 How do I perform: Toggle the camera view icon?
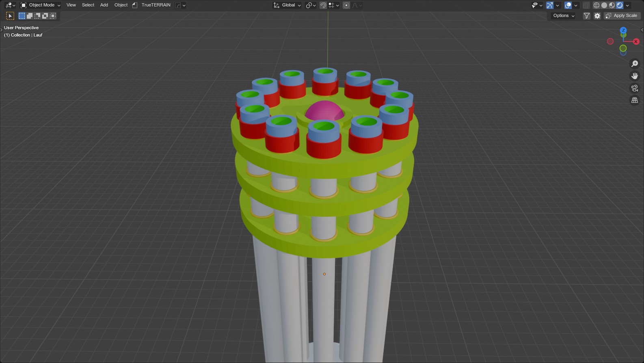[635, 88]
